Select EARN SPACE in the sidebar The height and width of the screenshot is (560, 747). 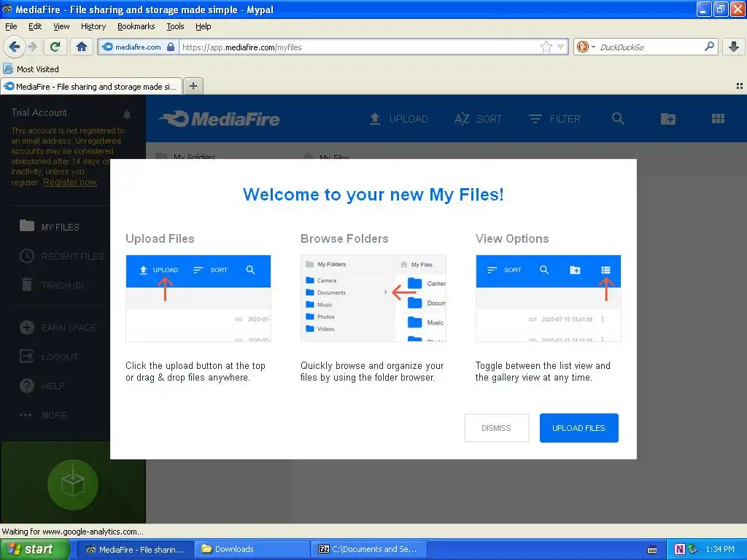click(x=58, y=327)
